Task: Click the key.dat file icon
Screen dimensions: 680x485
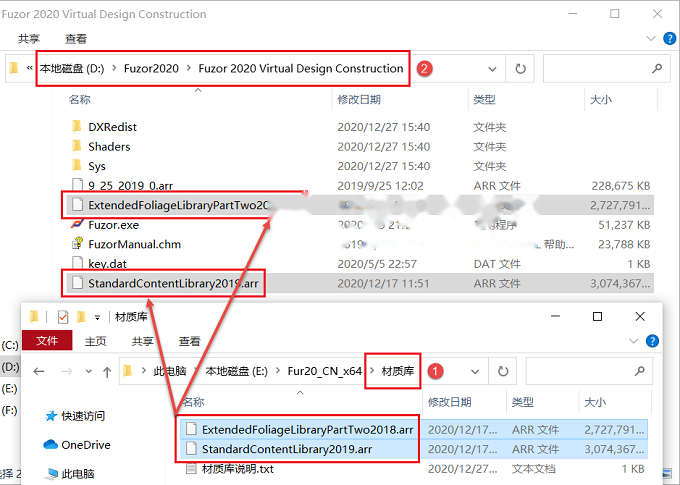Action: tap(77, 263)
